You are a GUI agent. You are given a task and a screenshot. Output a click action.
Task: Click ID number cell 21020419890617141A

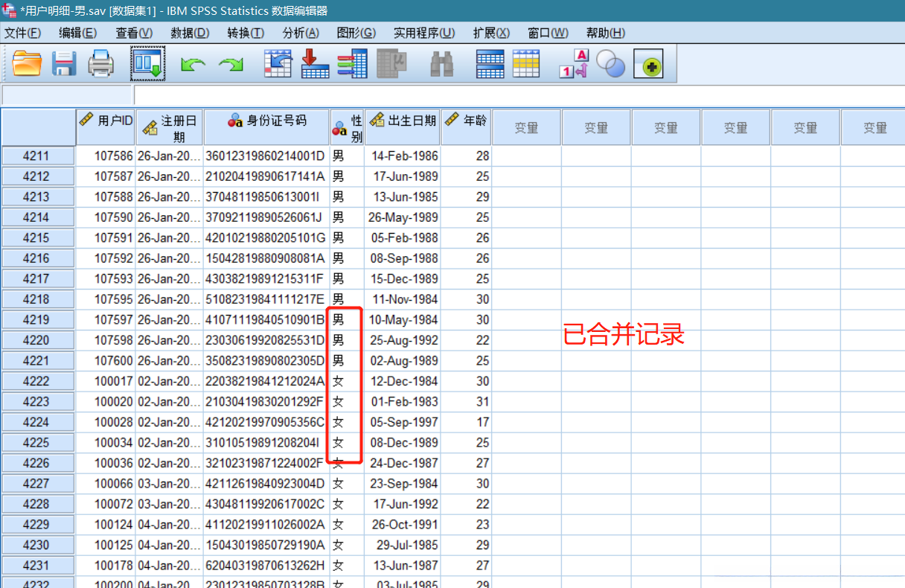pos(266,176)
